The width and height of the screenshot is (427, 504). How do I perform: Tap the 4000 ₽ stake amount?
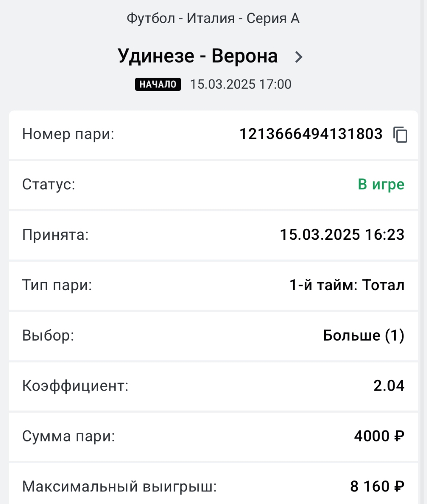379,436
